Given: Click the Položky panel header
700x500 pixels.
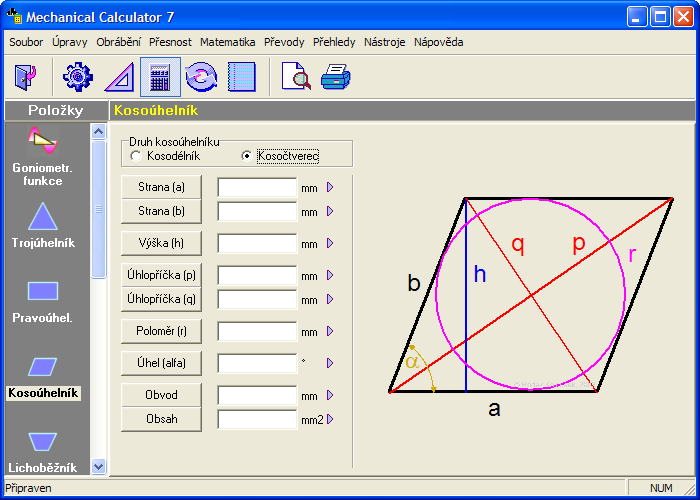Looking at the screenshot, I should [56, 110].
